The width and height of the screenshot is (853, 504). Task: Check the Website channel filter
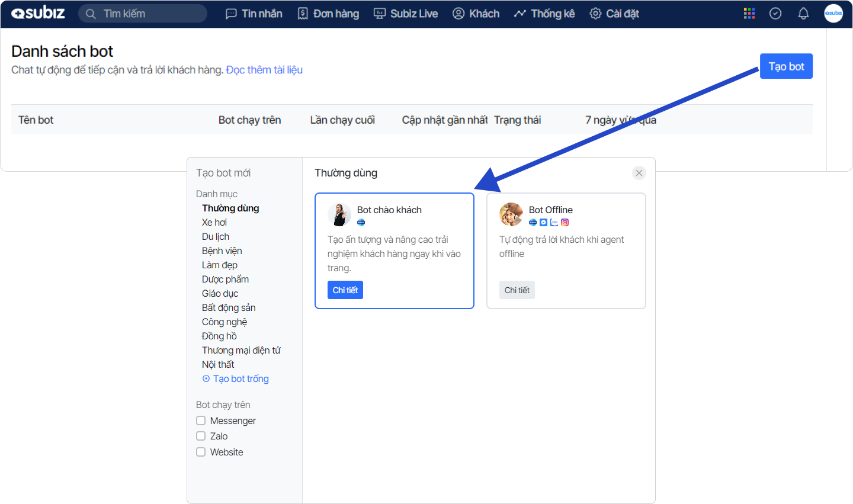pyautogui.click(x=201, y=452)
